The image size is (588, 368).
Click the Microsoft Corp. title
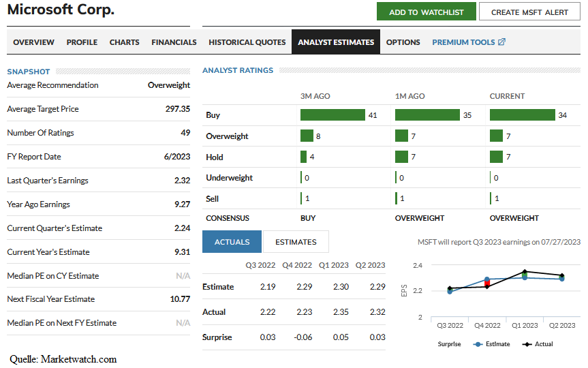click(x=61, y=10)
